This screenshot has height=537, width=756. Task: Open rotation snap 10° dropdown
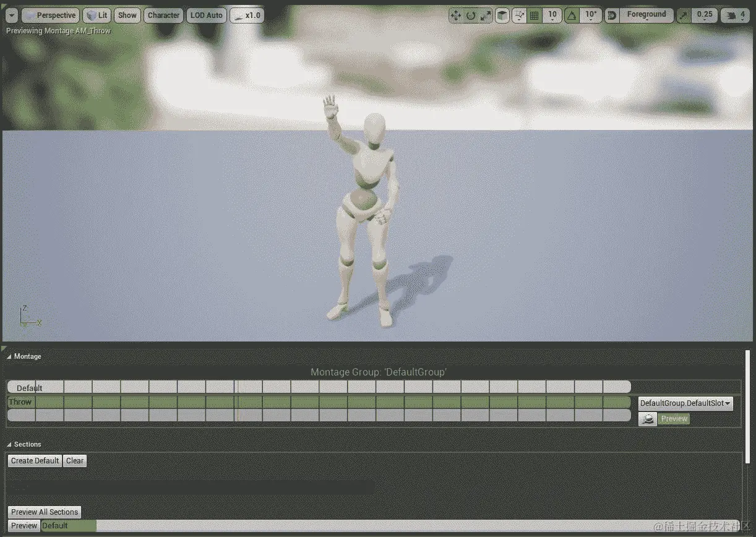pyautogui.click(x=591, y=15)
